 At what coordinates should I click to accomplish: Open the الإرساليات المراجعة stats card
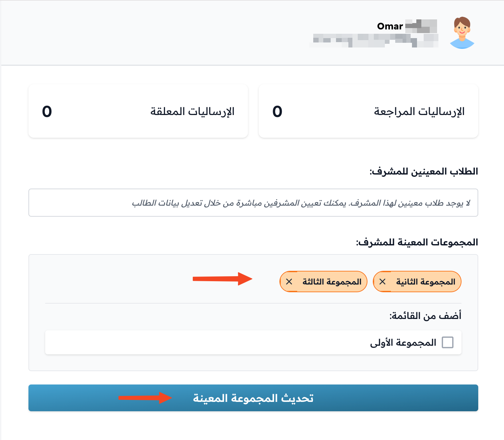pyautogui.click(x=368, y=111)
